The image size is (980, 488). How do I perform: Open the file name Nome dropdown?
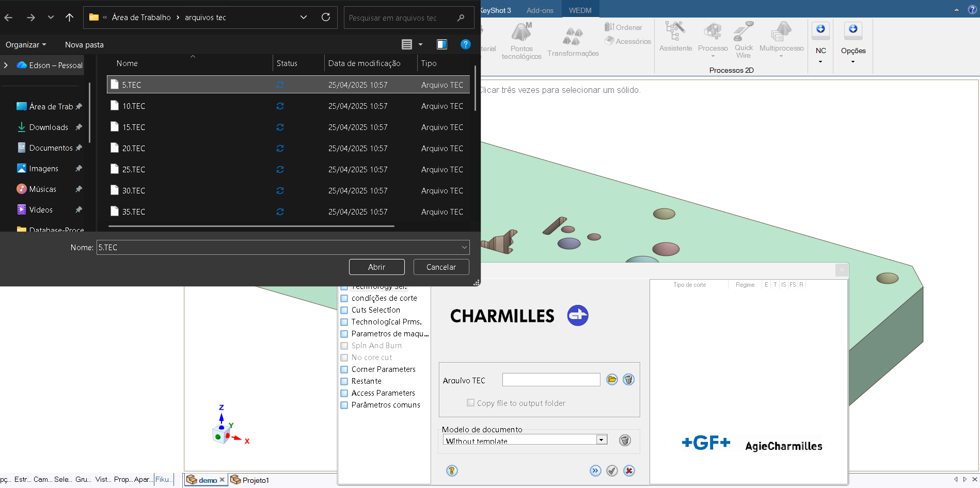[464, 248]
